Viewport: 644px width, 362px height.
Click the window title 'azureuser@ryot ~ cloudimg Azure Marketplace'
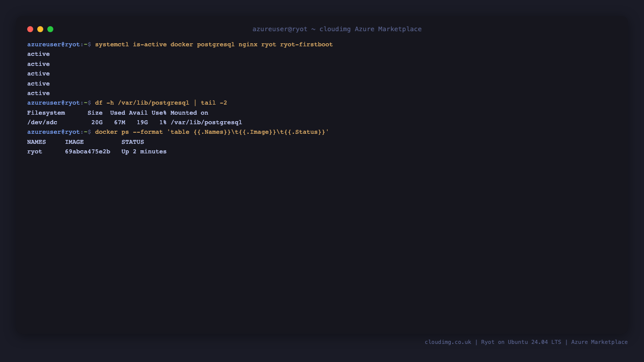pos(337,29)
